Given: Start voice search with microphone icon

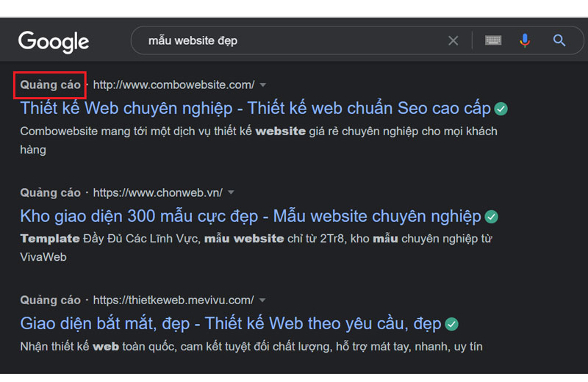Looking at the screenshot, I should [x=525, y=40].
